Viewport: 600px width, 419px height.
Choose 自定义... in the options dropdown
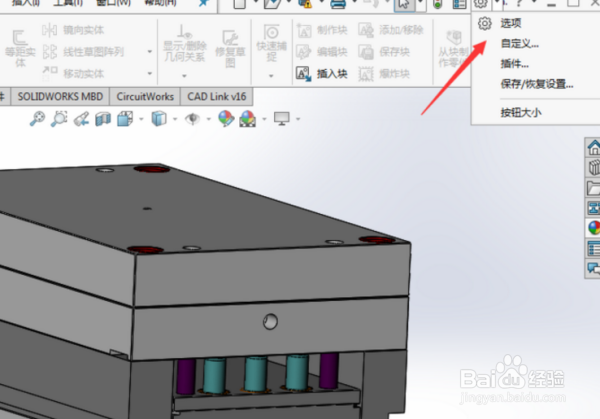click(519, 44)
